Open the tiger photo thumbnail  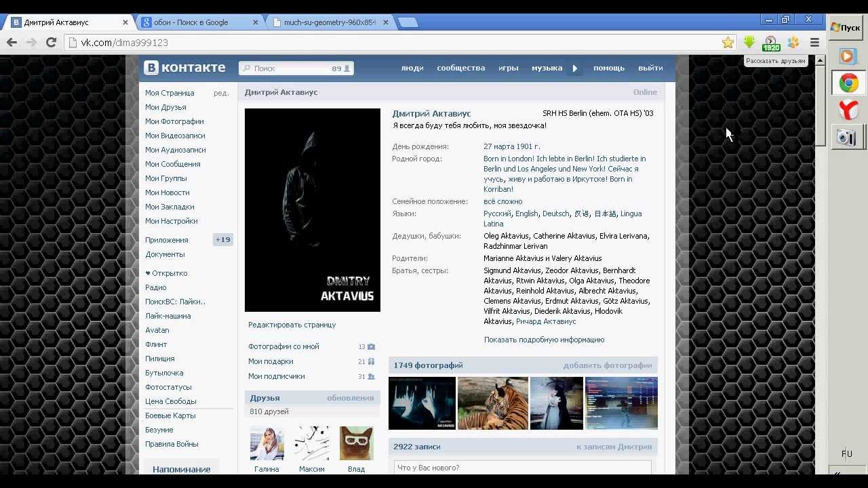coord(493,403)
